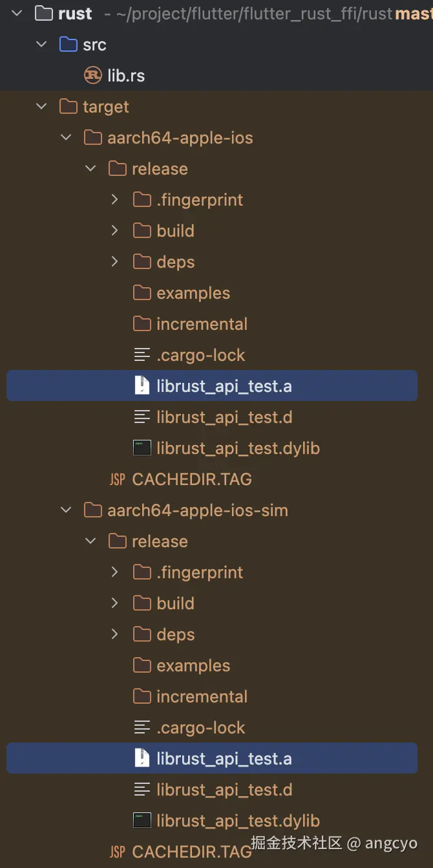Expand the first build folder chevron
The image size is (433, 868).
point(115,231)
